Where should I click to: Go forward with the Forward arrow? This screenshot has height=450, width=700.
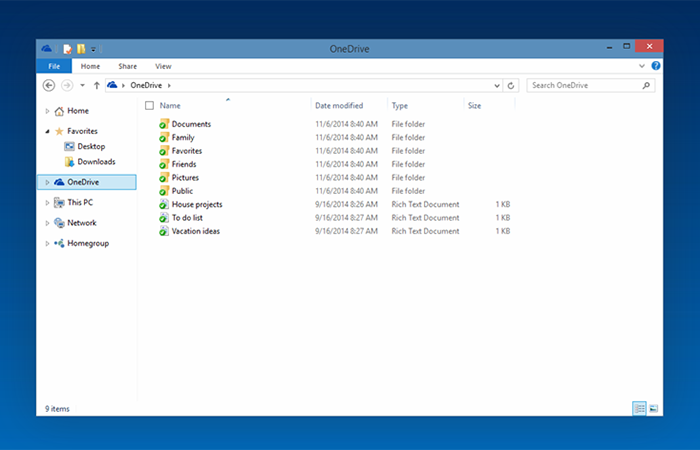[67, 85]
